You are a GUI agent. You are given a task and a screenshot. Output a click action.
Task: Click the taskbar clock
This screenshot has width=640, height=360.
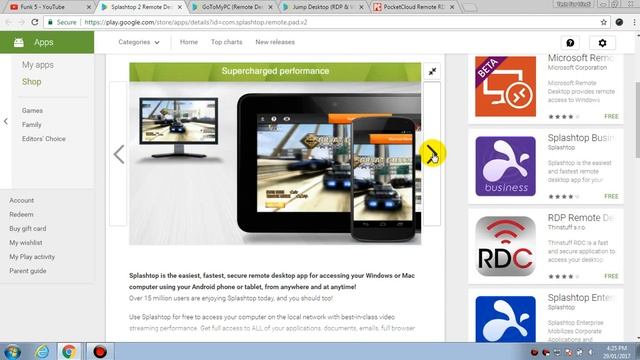click(x=616, y=352)
